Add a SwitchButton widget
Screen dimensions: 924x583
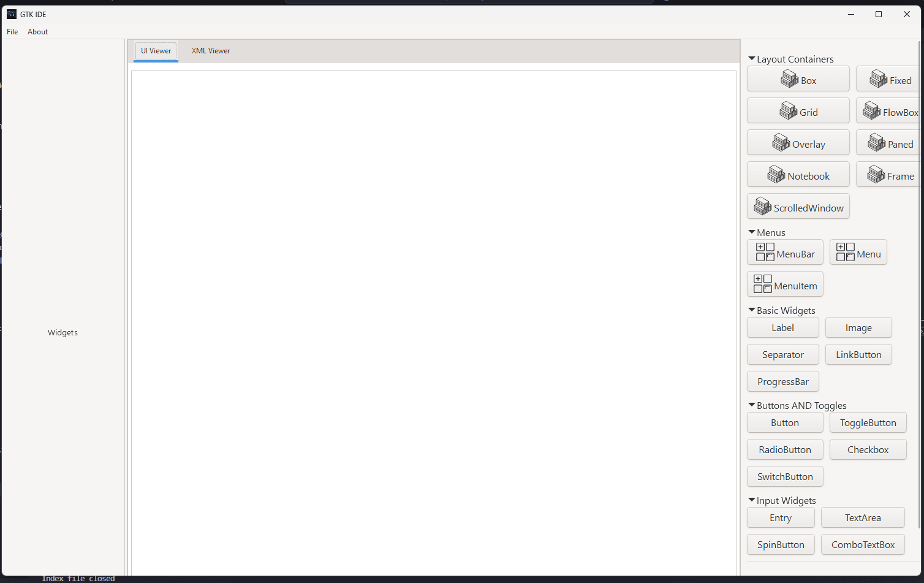point(785,476)
